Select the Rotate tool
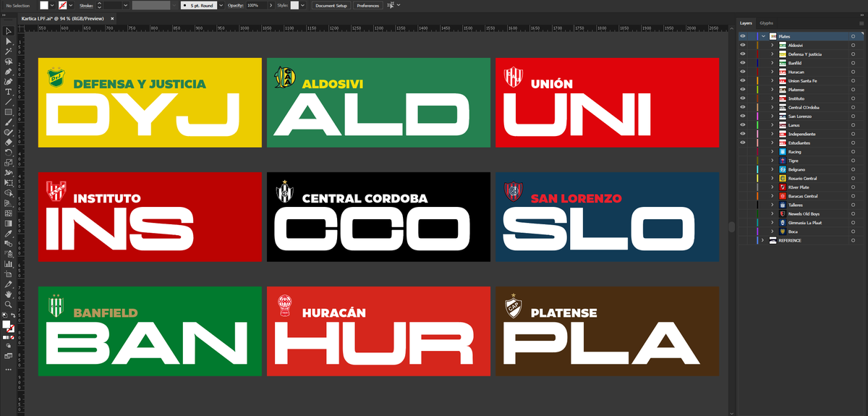This screenshot has height=416, width=868. coord(9,153)
